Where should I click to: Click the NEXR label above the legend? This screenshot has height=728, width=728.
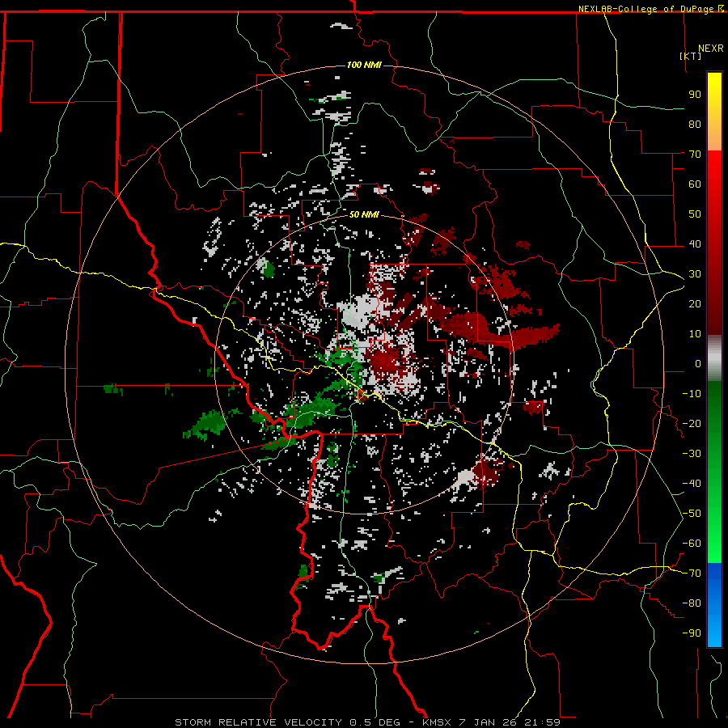(711, 49)
